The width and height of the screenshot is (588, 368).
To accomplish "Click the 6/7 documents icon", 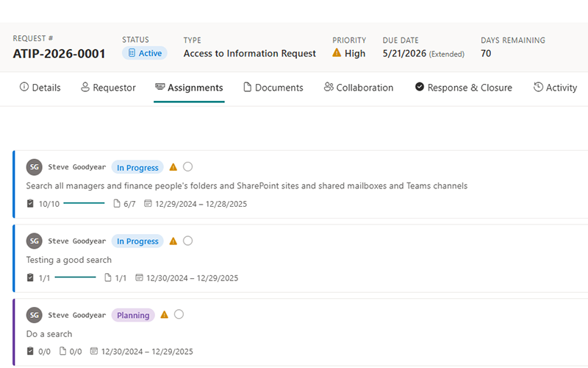I will tap(116, 204).
